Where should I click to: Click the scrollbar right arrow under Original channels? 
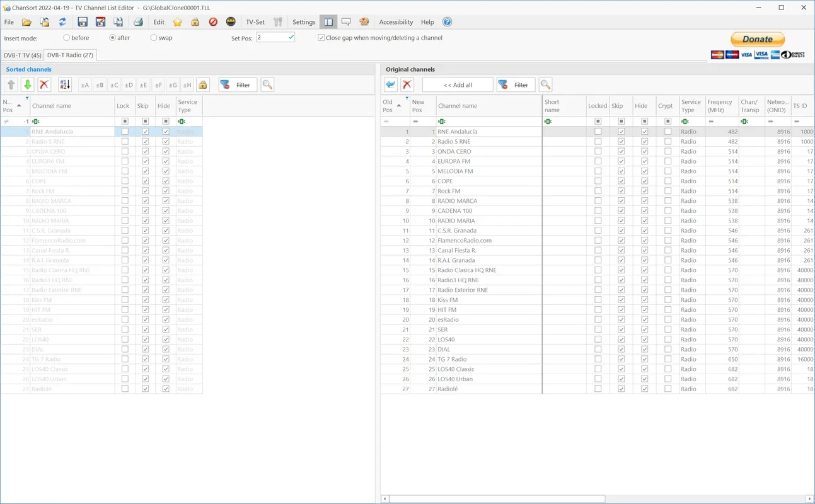(811, 499)
